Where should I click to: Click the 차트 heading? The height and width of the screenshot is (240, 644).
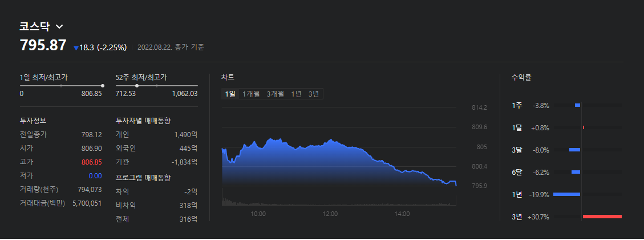pos(228,77)
